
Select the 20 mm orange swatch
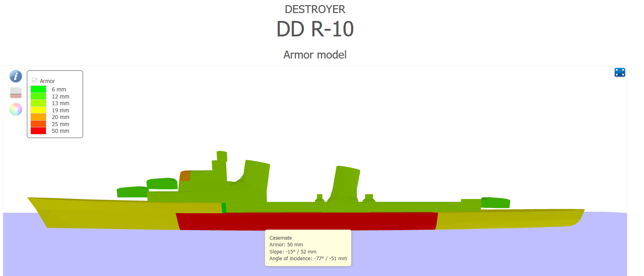tap(38, 117)
